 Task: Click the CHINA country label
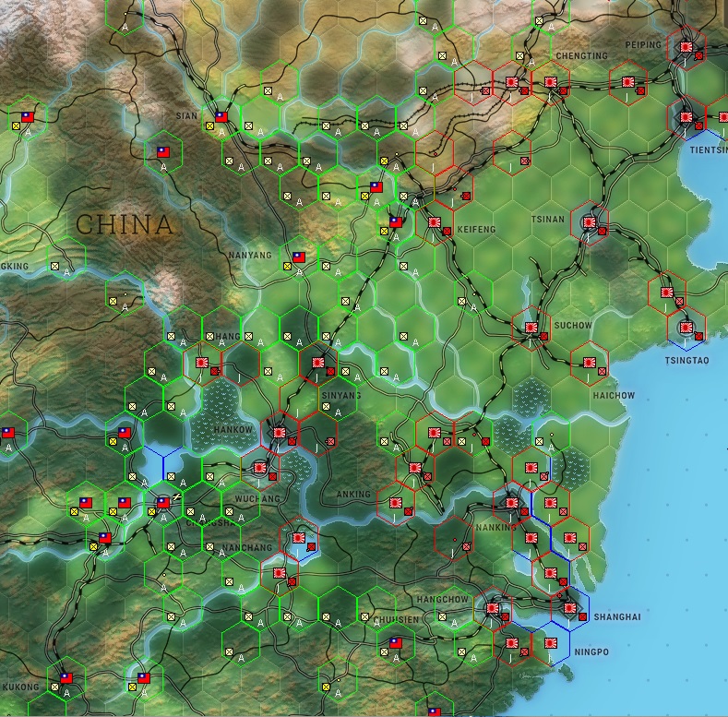(125, 225)
